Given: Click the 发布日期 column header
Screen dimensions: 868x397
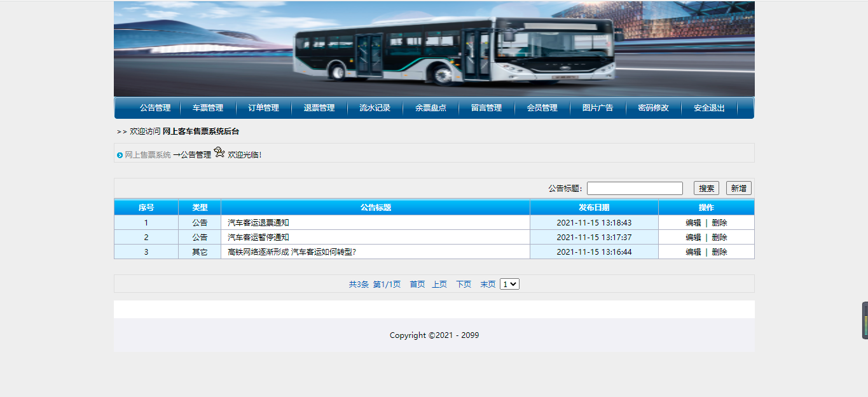Looking at the screenshot, I should click(x=594, y=208).
